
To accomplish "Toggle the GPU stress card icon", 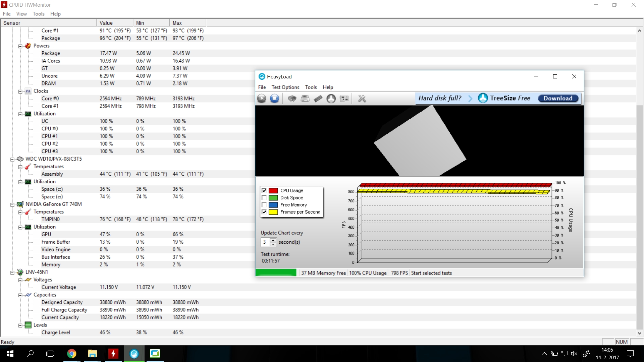I will [344, 99].
